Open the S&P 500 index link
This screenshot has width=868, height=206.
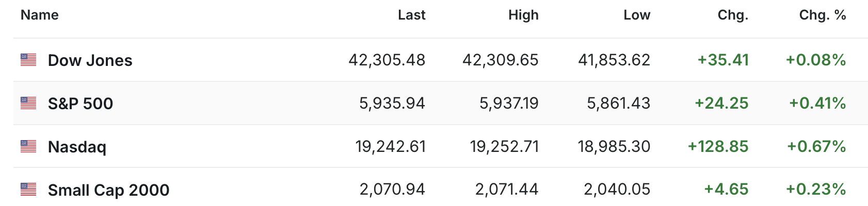[81, 104]
